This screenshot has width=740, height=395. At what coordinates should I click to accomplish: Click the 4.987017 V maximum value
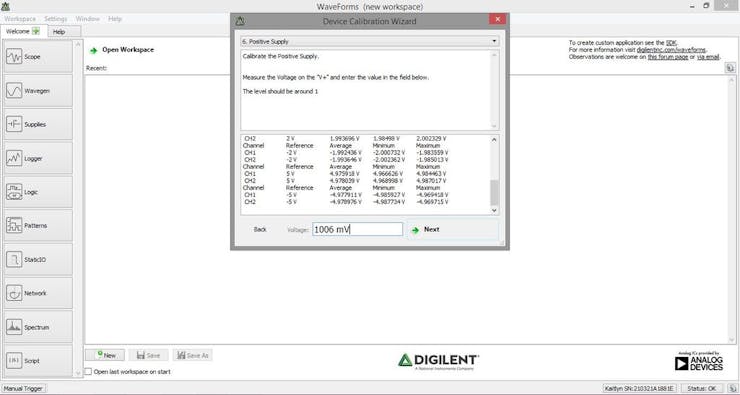pos(431,181)
